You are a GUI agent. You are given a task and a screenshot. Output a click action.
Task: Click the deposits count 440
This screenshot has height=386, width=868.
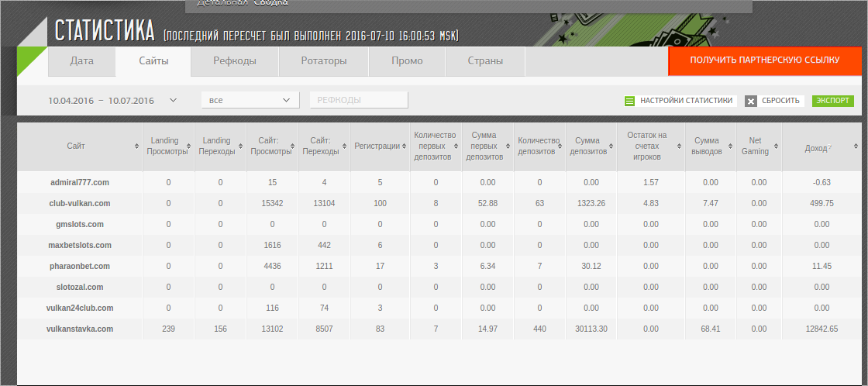pyautogui.click(x=539, y=329)
